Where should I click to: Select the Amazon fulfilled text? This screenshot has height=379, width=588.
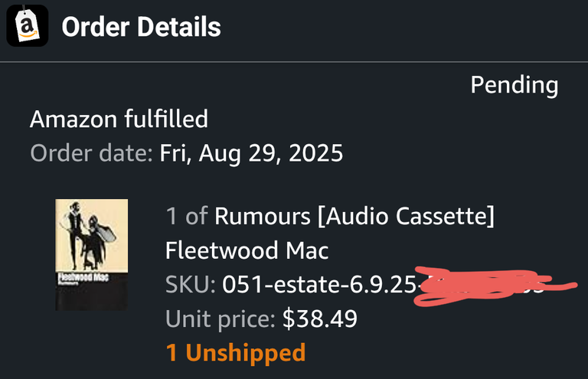tap(119, 119)
